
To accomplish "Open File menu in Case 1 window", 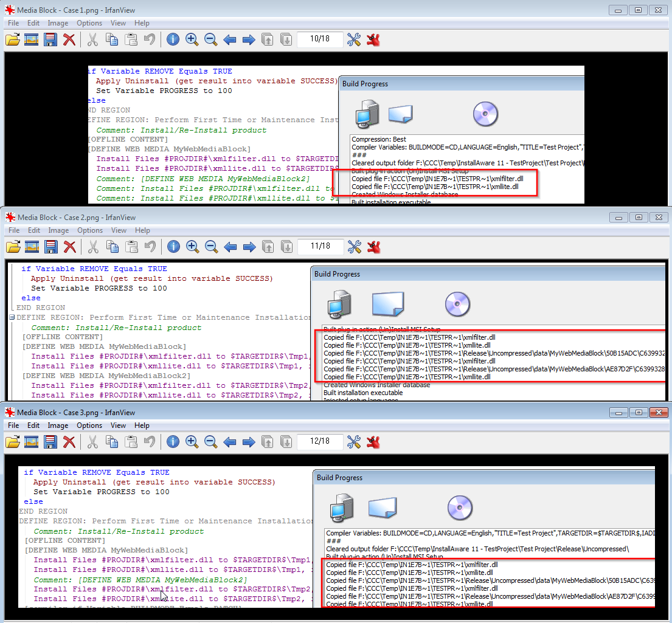I will [x=13, y=23].
